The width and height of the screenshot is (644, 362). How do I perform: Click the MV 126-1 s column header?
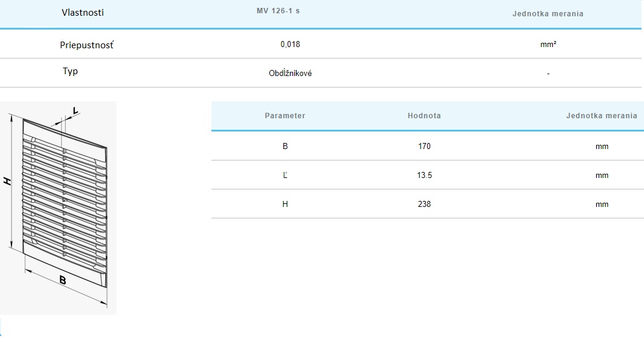[278, 11]
